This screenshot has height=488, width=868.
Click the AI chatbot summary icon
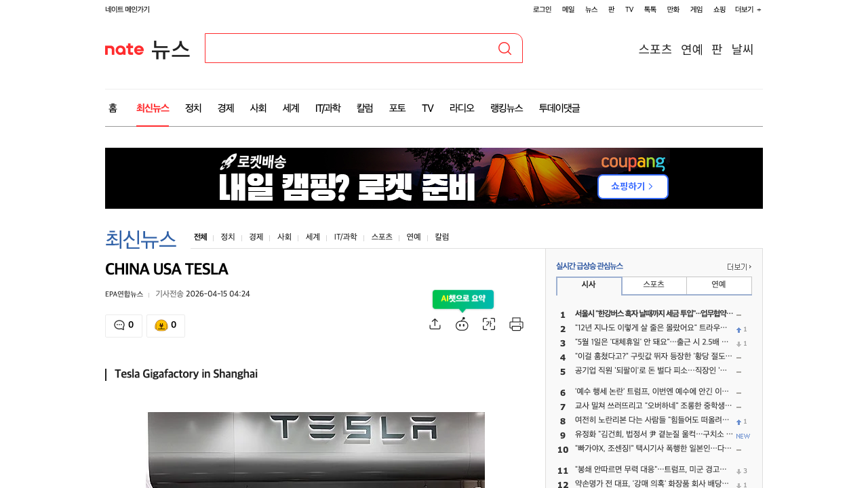point(462,324)
